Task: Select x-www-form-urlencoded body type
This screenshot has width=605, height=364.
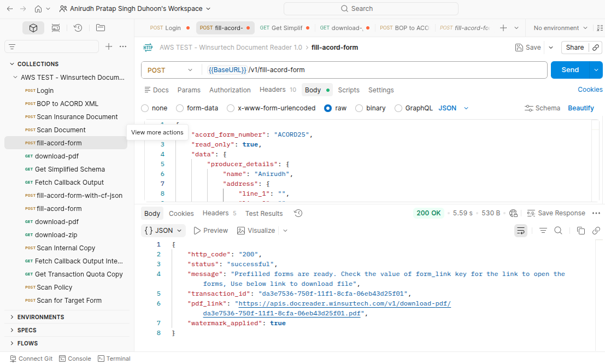Action: point(231,108)
